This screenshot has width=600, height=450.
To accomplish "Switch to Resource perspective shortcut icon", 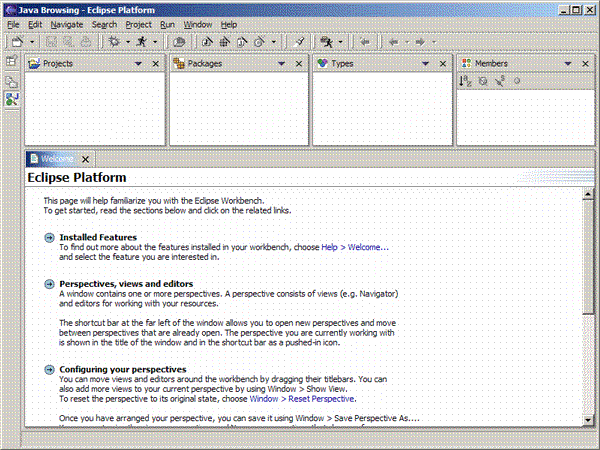I will tap(11, 82).
